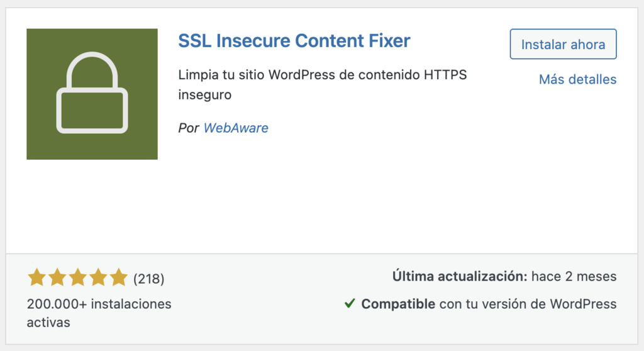Click the plugin description starting with Limpia
The width and height of the screenshot is (644, 351).
(323, 75)
